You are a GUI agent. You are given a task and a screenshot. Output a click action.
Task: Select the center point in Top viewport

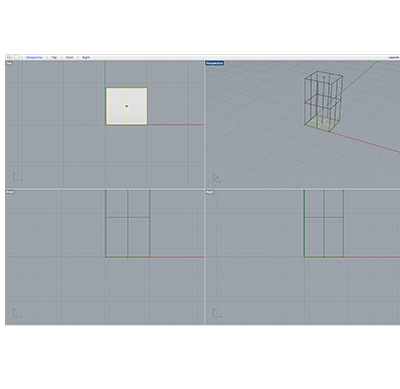[x=127, y=106]
